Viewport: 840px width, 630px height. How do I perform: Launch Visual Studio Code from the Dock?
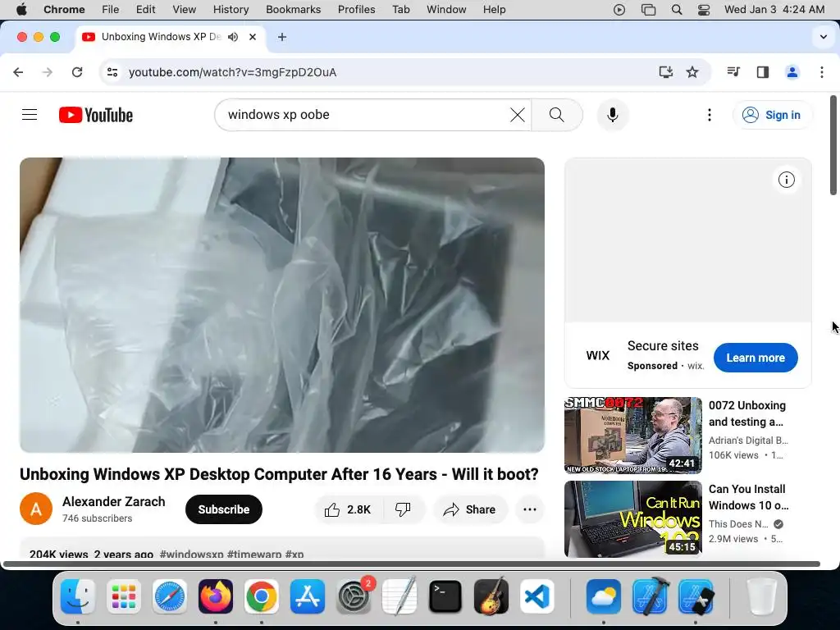(x=536, y=596)
